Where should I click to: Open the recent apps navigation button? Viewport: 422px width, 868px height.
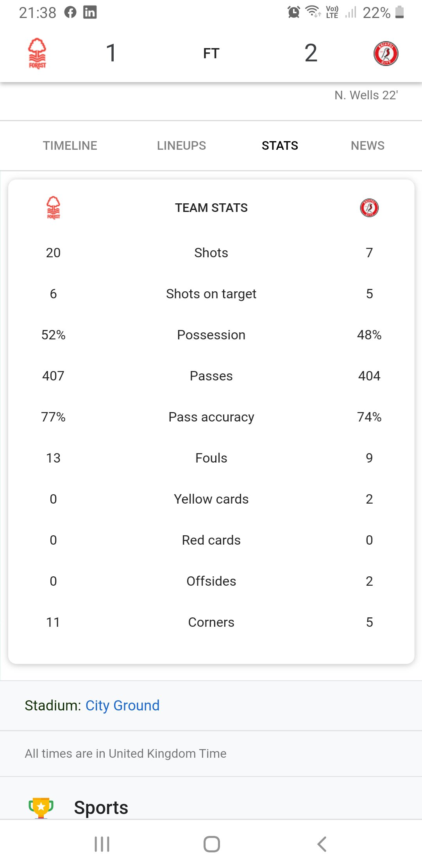coord(102,844)
